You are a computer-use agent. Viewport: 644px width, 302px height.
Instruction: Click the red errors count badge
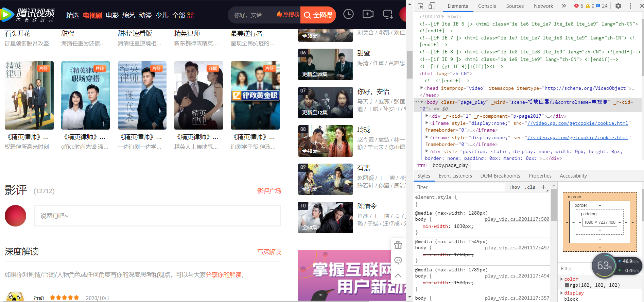[x=579, y=6]
